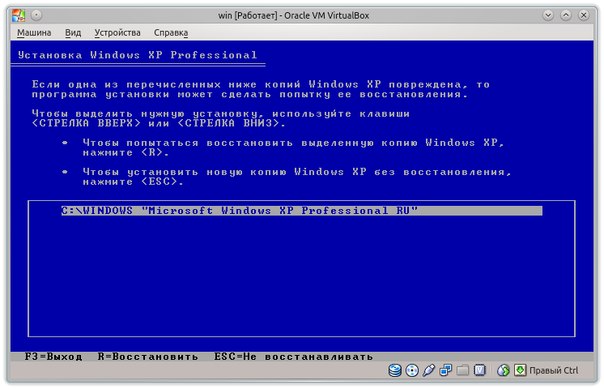The height and width of the screenshot is (389, 604).
Task: Click the network adapters status icon
Action: tap(446, 371)
